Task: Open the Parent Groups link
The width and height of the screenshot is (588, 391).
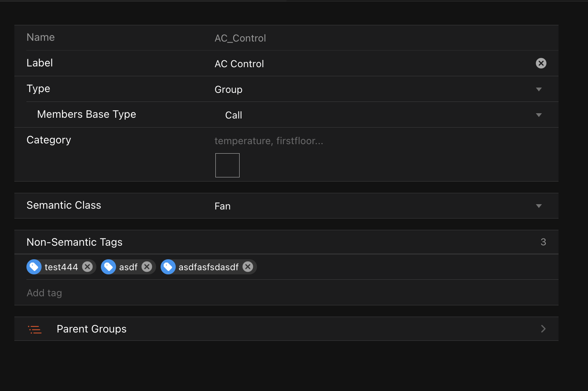Action: (286, 329)
